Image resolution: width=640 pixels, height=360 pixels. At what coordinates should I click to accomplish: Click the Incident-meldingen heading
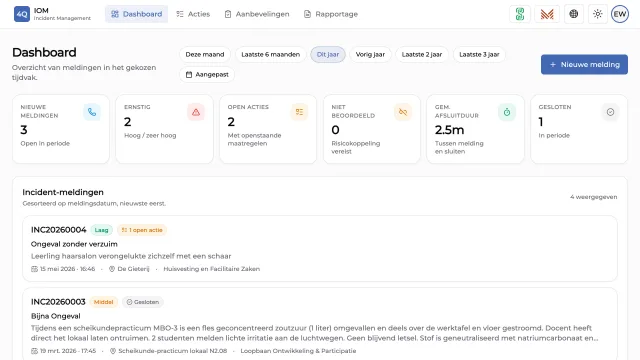(x=63, y=192)
